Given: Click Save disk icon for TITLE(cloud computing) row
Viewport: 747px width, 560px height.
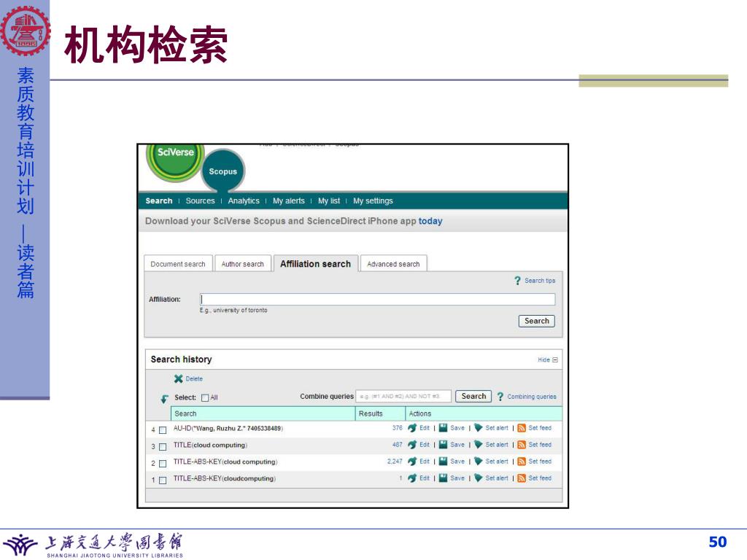Looking at the screenshot, I should click(443, 444).
